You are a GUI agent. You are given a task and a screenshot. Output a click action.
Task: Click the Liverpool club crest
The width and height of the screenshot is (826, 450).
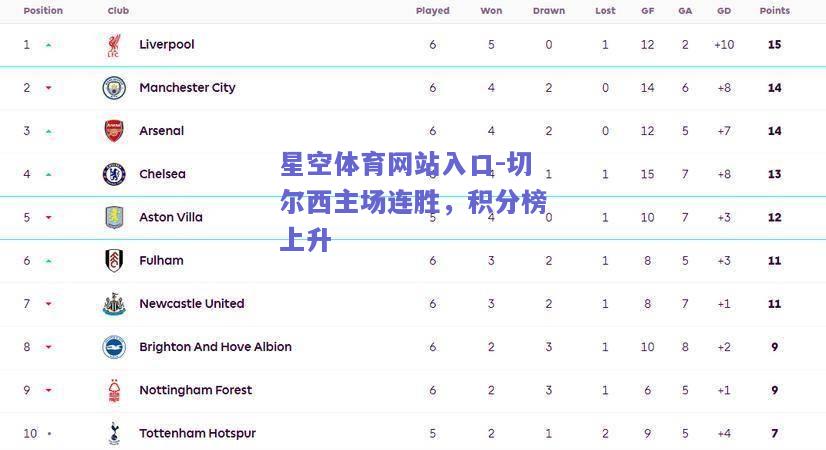[114, 45]
